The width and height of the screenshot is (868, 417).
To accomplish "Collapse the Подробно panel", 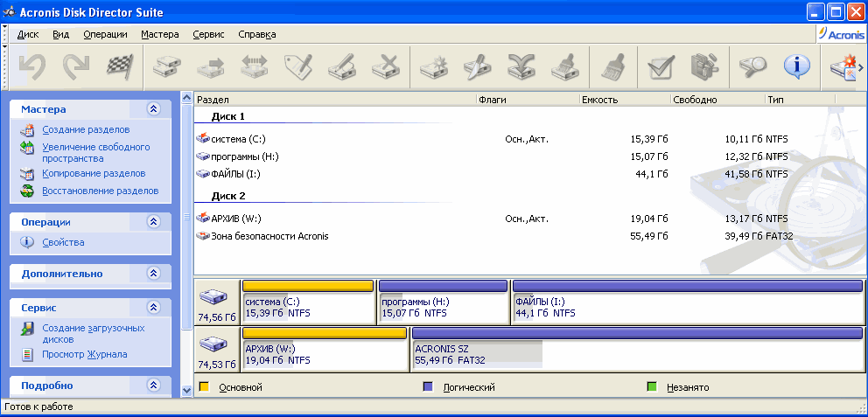I will tap(153, 386).
